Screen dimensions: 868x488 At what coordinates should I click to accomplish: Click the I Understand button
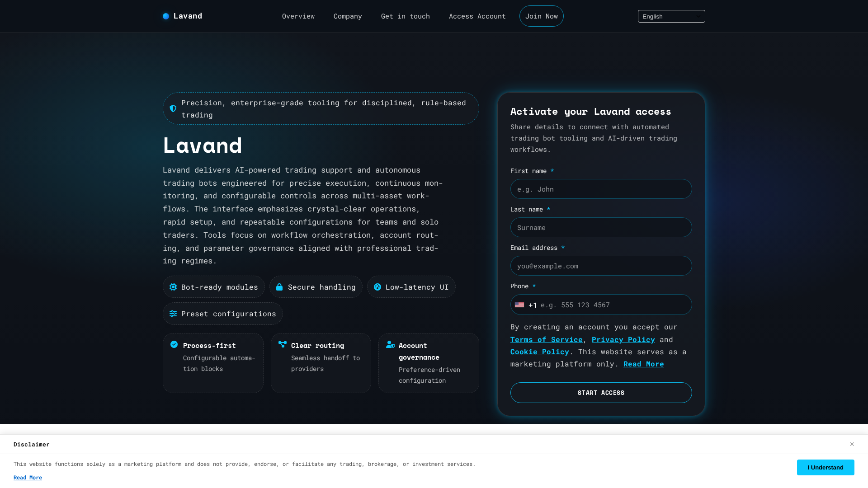click(826, 467)
